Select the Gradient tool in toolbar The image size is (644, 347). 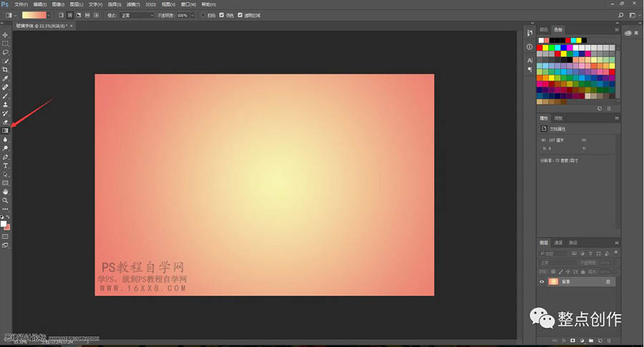pyautogui.click(x=5, y=131)
